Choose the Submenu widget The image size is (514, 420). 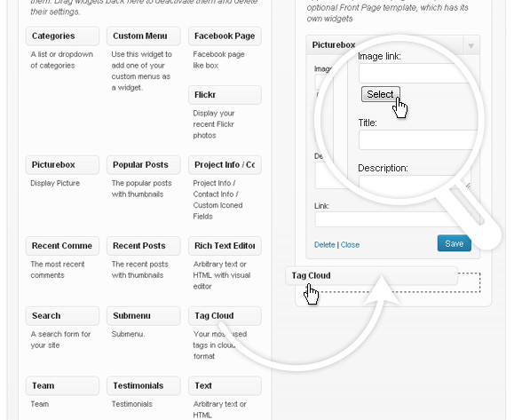click(143, 316)
